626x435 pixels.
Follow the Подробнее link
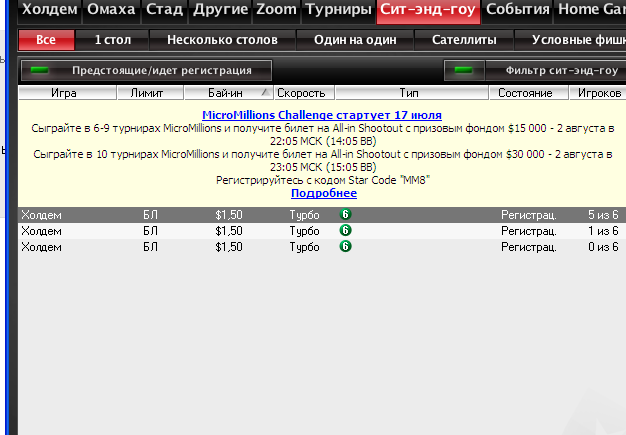click(324, 193)
